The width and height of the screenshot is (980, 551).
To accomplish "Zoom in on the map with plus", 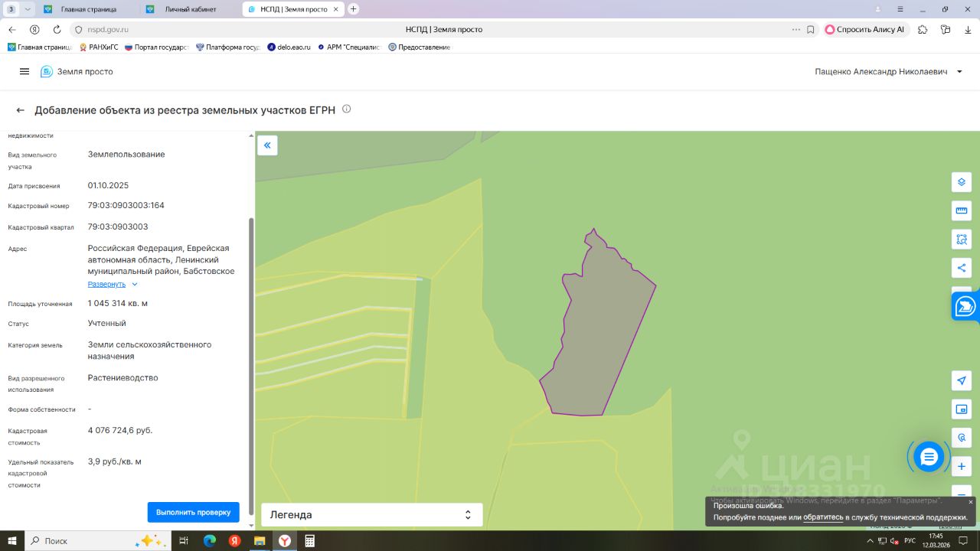I will pos(962,466).
